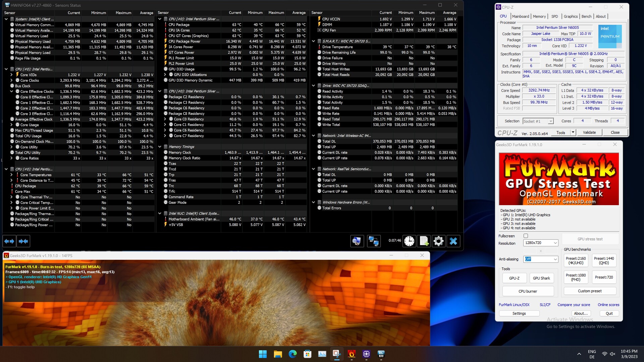
Task: Switch to CPU-Z Graphics tab
Action: [x=571, y=16]
